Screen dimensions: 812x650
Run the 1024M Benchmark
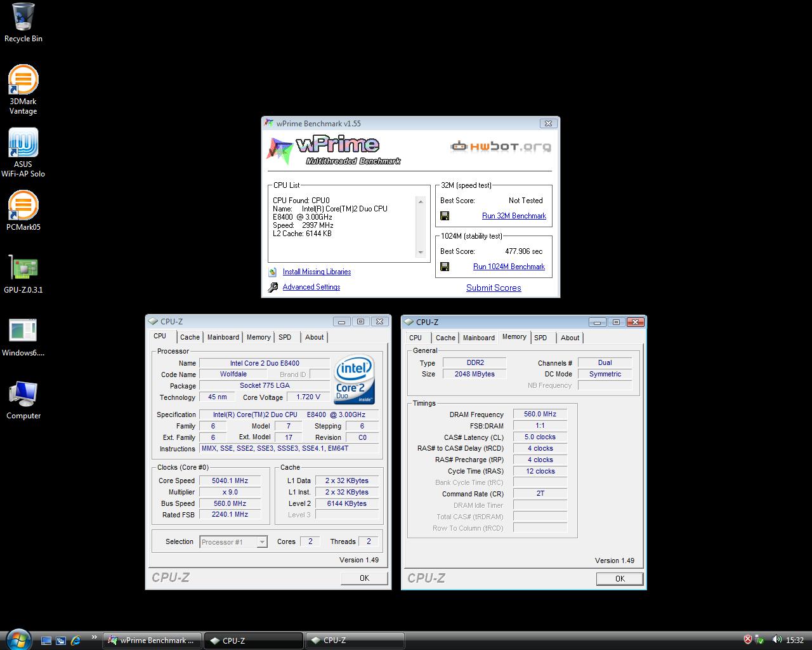click(x=509, y=267)
